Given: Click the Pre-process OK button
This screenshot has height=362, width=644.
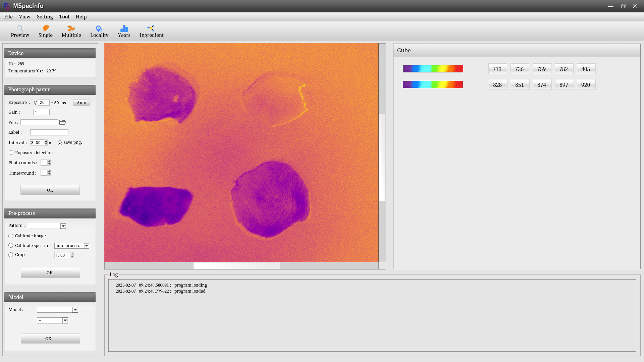Looking at the screenshot, I should tap(50, 272).
